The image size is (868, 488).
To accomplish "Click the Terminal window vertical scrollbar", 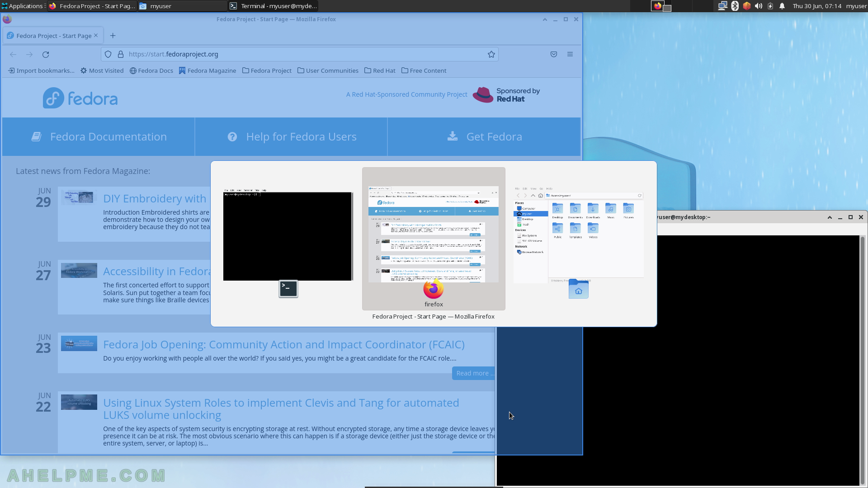I will pyautogui.click(x=863, y=359).
